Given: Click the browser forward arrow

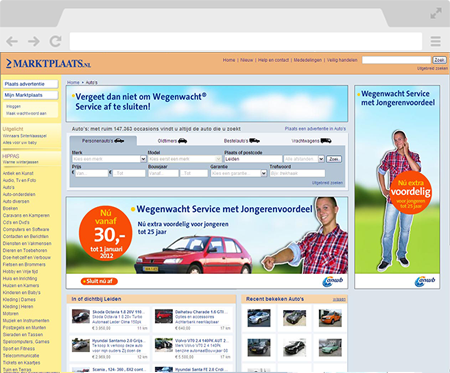Looking at the screenshot, I should point(34,41).
